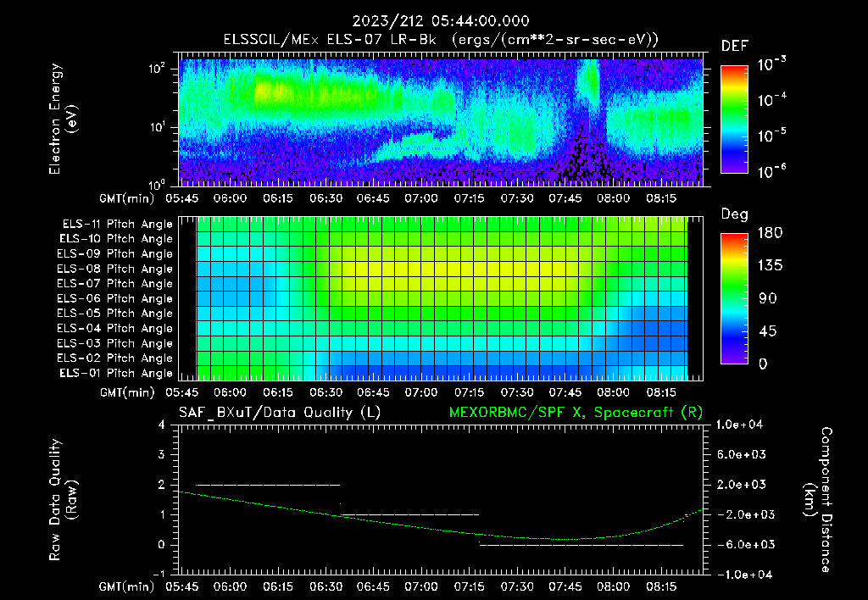Click the Raw Data Quality (Raw) axis title

[63, 500]
